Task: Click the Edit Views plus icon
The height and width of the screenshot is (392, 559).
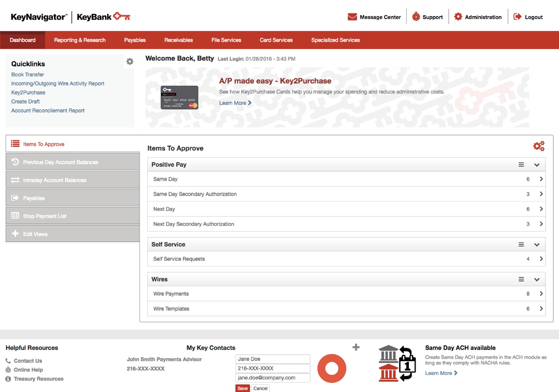Action: click(15, 234)
